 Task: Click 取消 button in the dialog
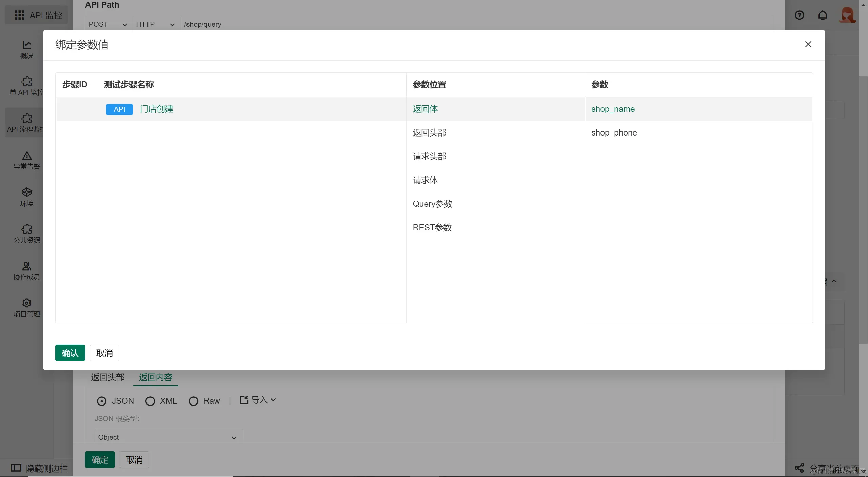coord(104,353)
